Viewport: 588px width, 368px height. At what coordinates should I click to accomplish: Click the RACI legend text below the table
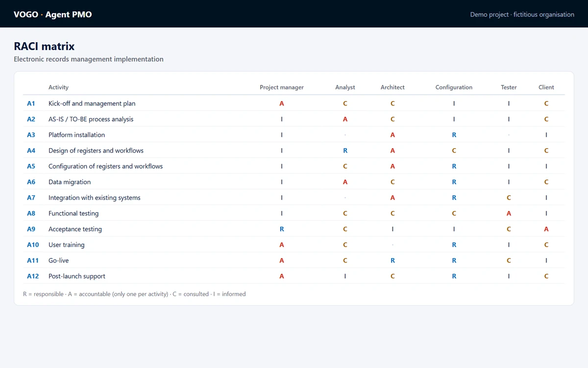(134, 294)
